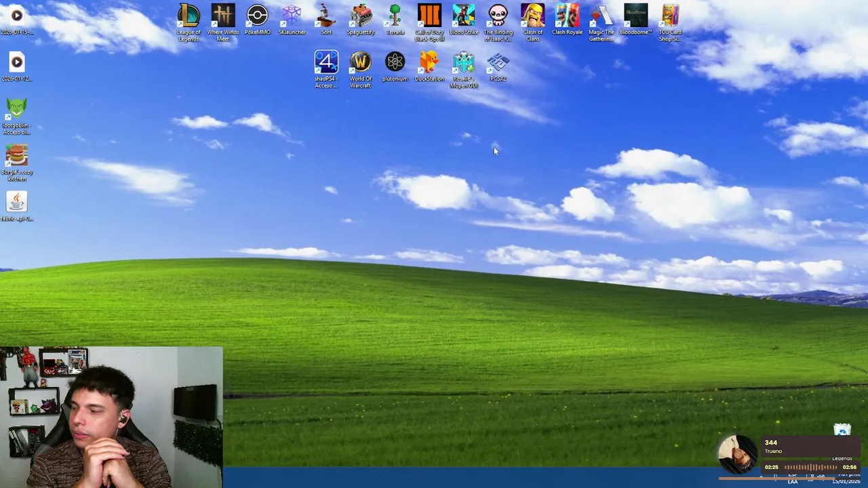Open the Bloodborne desktop icon
Viewport: 868px width, 488px height.
point(636,19)
